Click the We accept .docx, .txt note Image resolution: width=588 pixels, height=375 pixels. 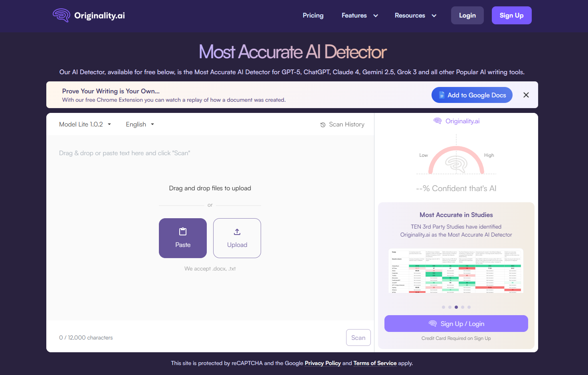coord(210,268)
